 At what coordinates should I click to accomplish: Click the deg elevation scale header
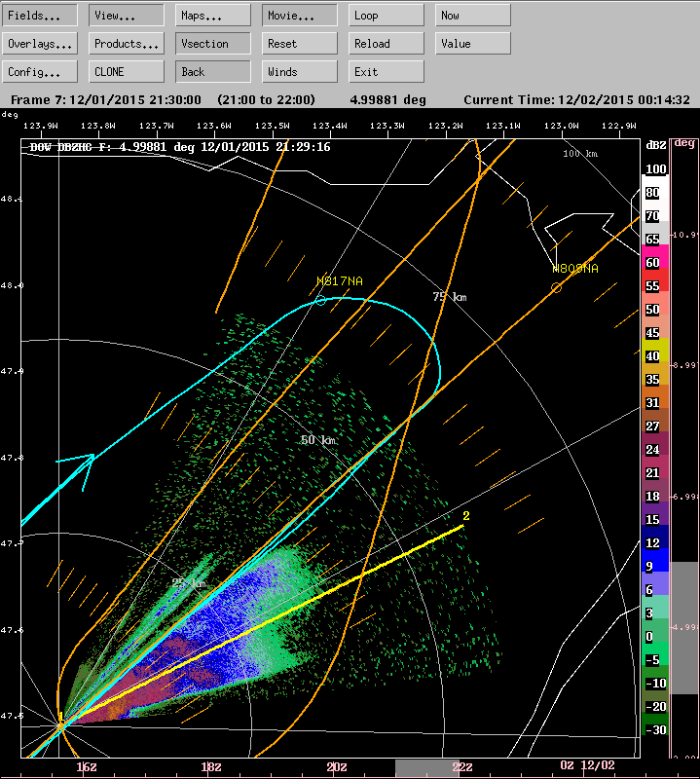click(684, 143)
